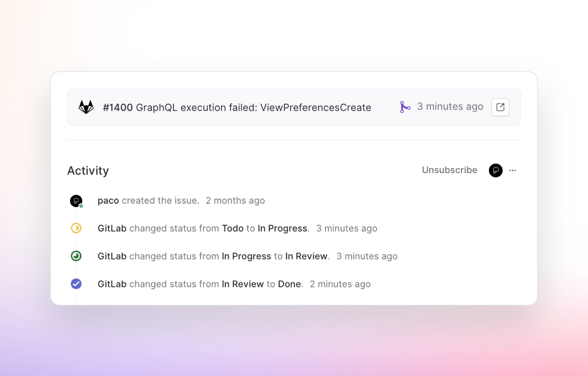The height and width of the screenshot is (376, 588).
Task: Click 'GitLab' in the In Progress to In Review entry
Action: click(x=112, y=256)
